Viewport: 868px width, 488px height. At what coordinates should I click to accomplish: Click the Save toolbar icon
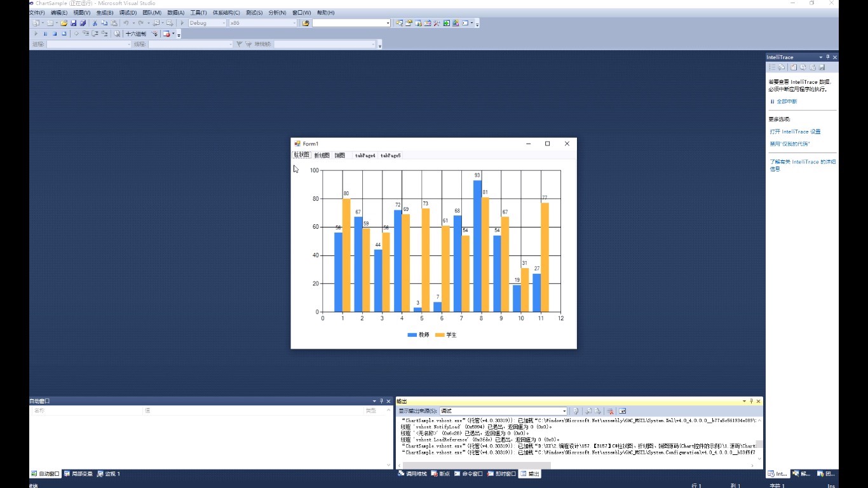(73, 23)
